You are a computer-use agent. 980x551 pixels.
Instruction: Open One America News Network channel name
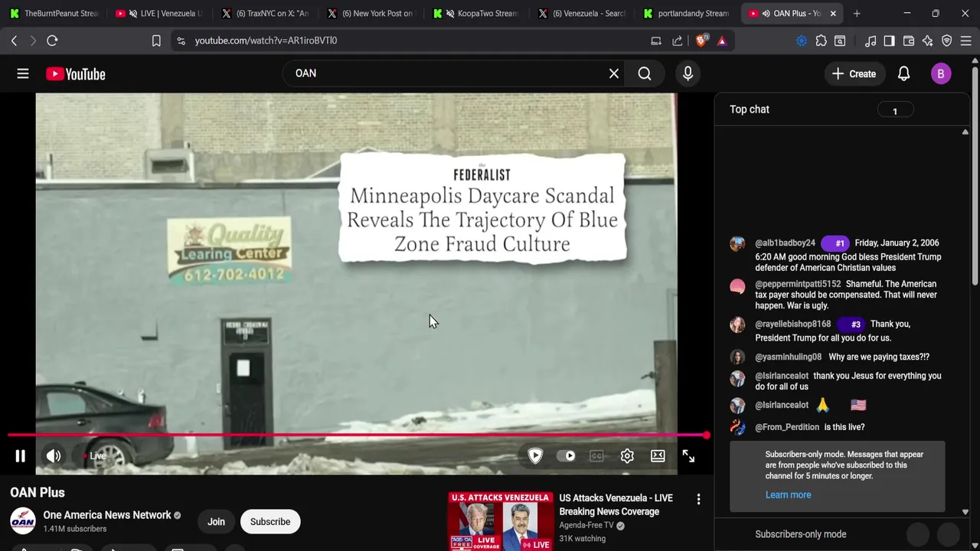coord(107,515)
